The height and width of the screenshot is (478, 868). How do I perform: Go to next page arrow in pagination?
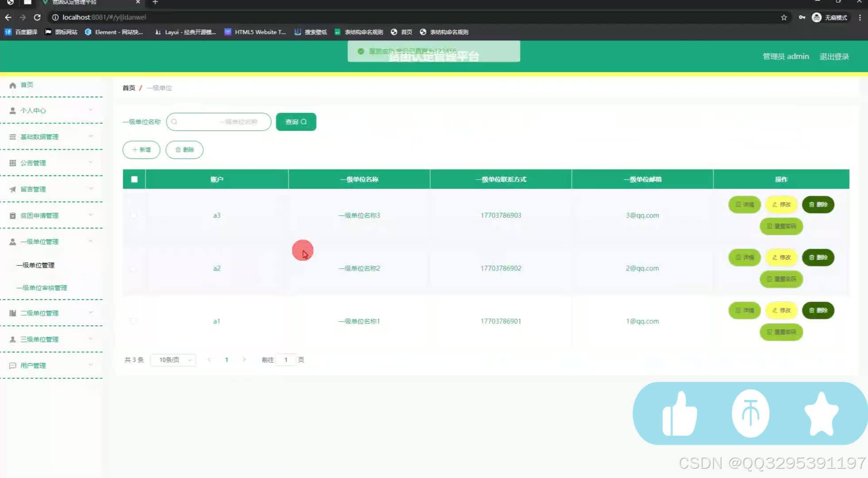244,359
